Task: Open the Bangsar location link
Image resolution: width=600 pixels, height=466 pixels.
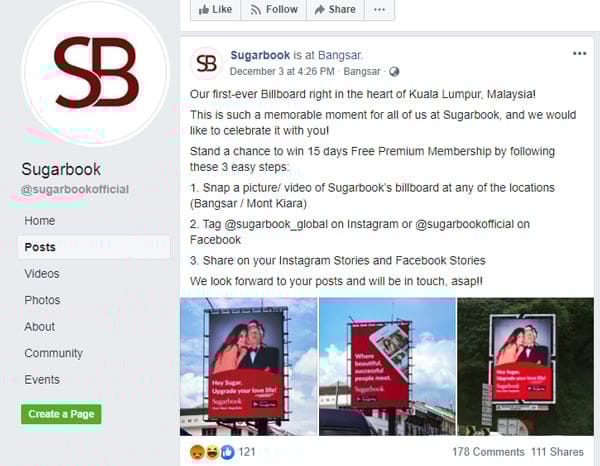Action: coord(340,55)
